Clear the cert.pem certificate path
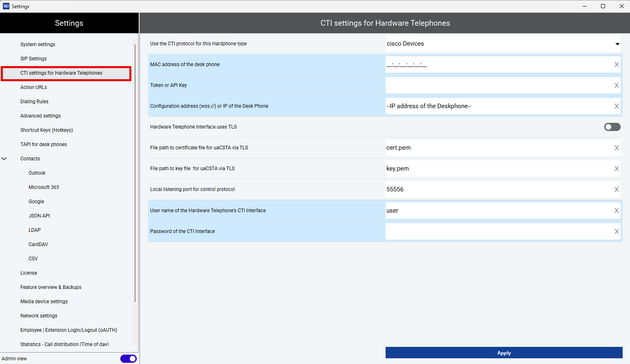The image size is (630, 364). 617,148
